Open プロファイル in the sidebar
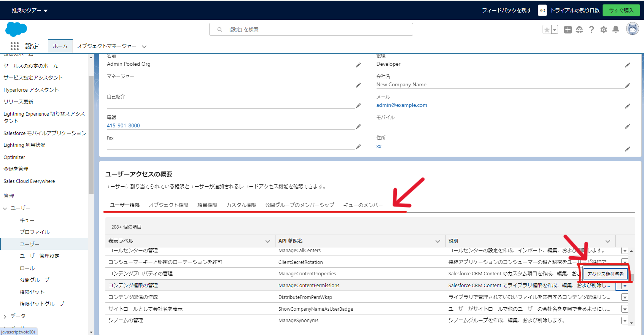 [35, 232]
